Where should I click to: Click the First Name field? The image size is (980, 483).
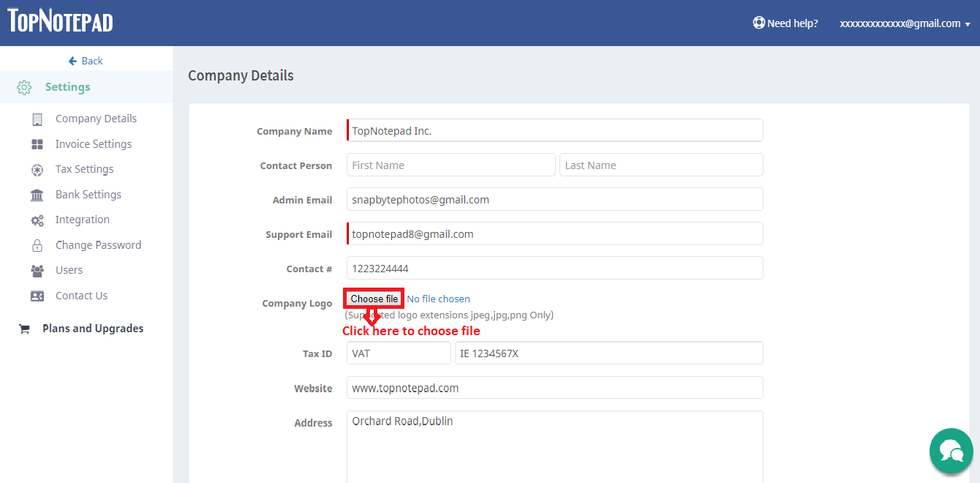pyautogui.click(x=451, y=165)
